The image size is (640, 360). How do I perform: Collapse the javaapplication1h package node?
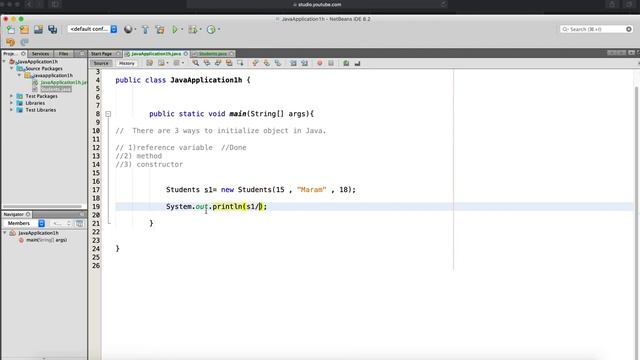[19, 76]
